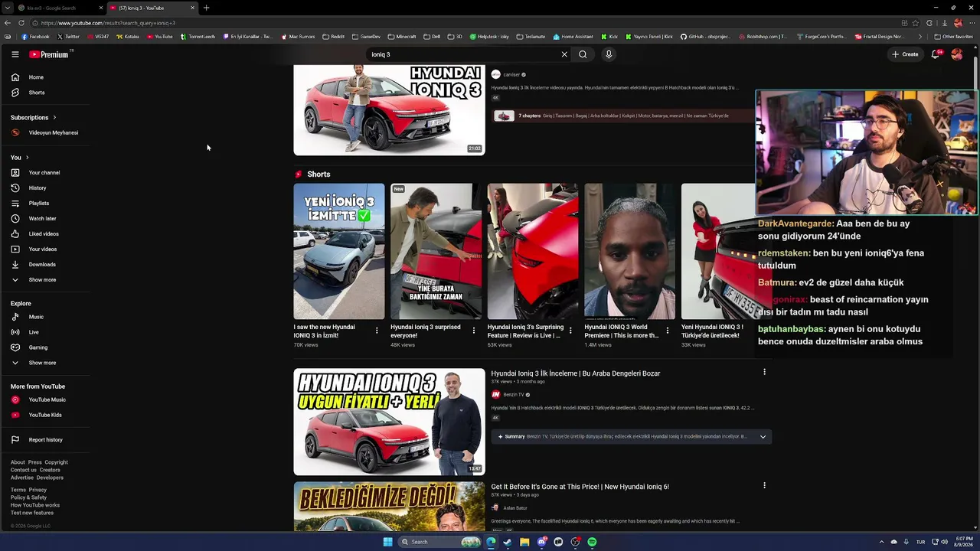
Task: Open more options for 'Hyundai Ioniq 3 surprised everyone!' short
Action: (474, 331)
